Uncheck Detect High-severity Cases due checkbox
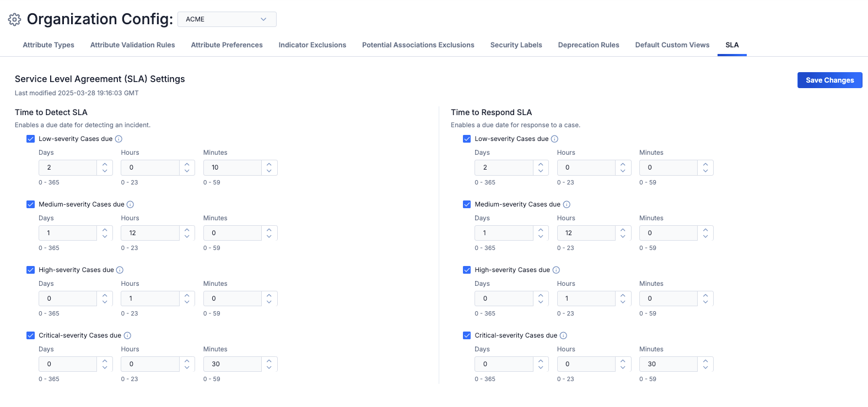Viewport: 868px width, 407px height. click(x=31, y=270)
